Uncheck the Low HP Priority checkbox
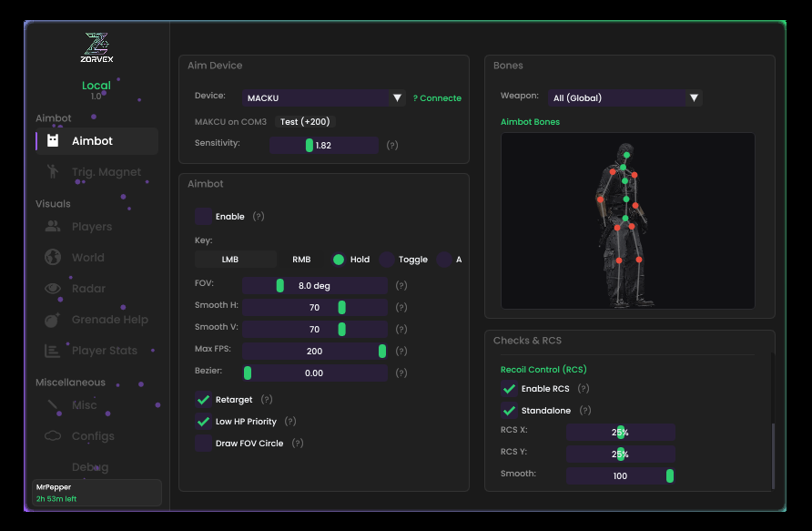Image resolution: width=812 pixels, height=531 pixels. coord(203,422)
